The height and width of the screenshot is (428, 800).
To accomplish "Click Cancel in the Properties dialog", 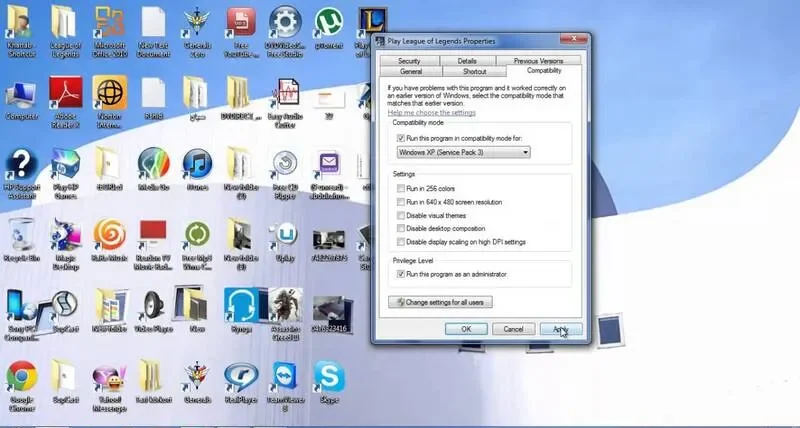I will click(513, 329).
